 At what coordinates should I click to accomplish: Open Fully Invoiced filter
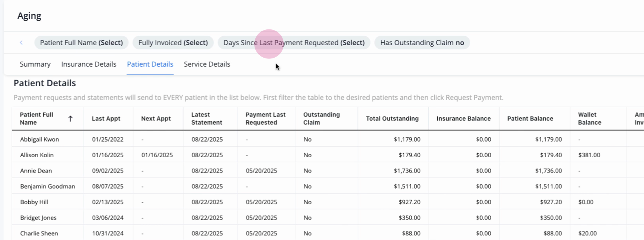(173, 43)
